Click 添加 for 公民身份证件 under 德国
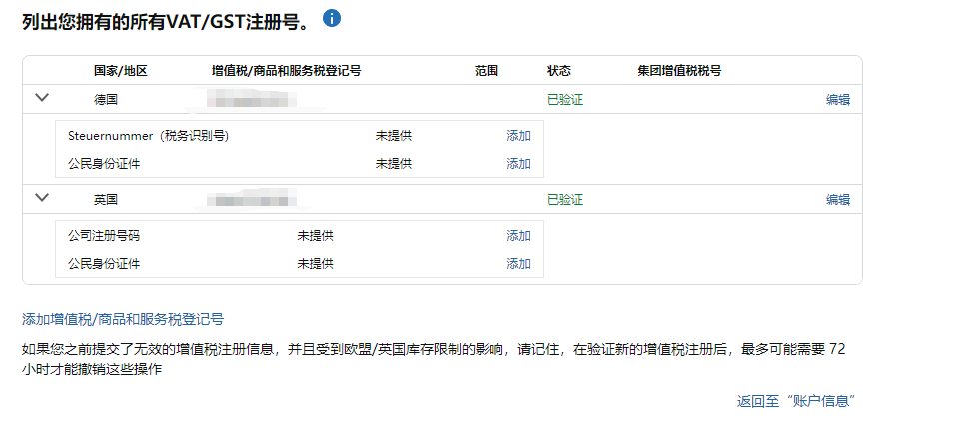The width and height of the screenshot is (980, 428). (x=518, y=163)
